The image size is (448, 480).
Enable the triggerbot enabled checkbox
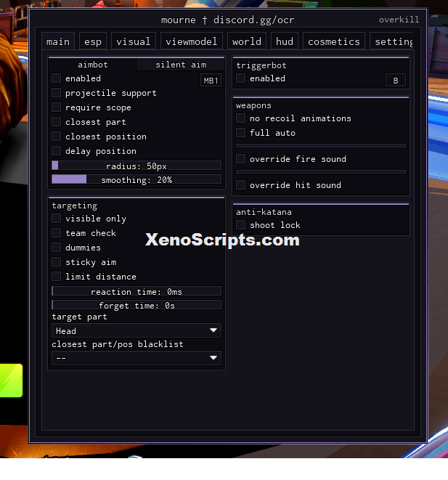(240, 78)
